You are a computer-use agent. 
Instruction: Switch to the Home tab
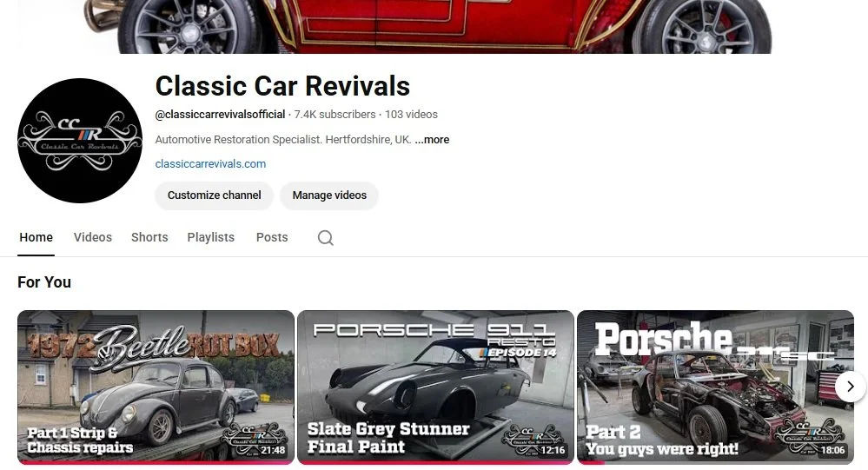click(36, 237)
